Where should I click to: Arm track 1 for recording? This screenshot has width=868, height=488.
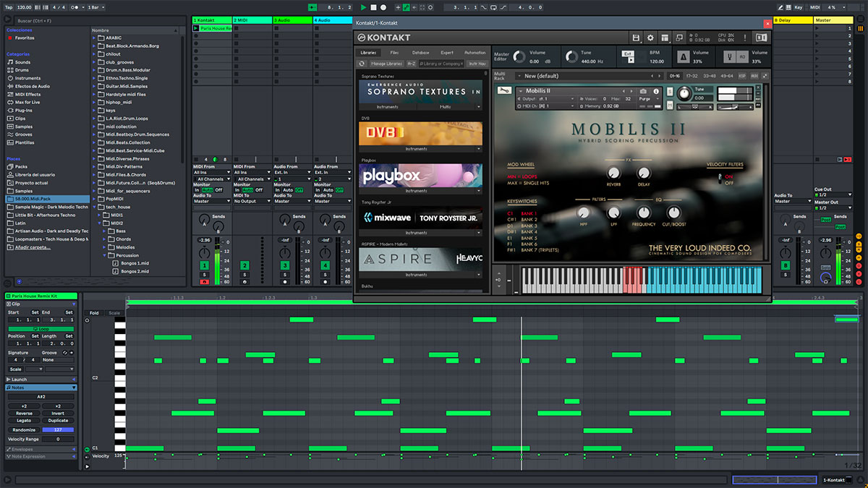click(x=205, y=282)
